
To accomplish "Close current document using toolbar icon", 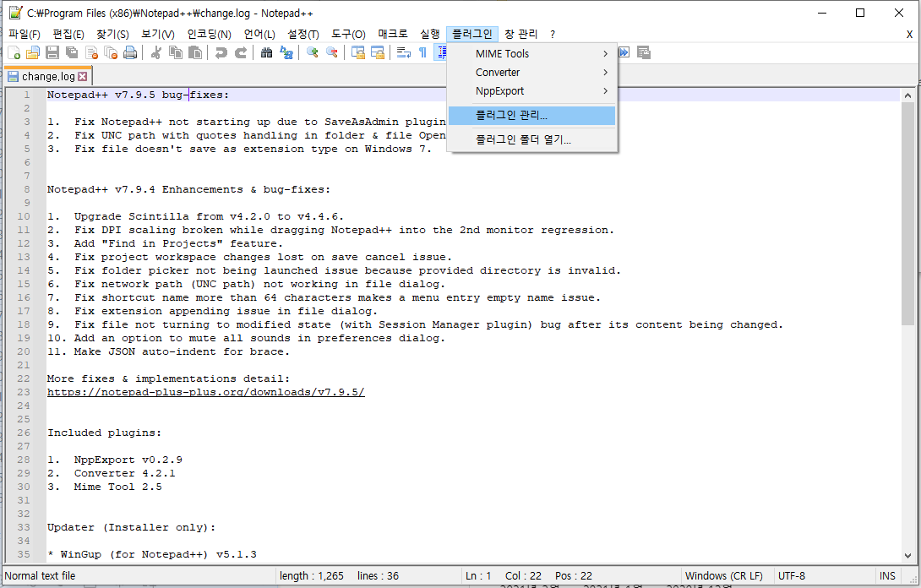I will tap(91, 53).
